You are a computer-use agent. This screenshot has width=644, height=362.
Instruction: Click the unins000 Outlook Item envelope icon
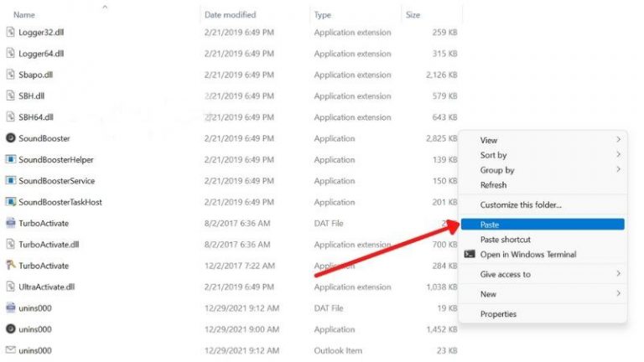(11, 350)
